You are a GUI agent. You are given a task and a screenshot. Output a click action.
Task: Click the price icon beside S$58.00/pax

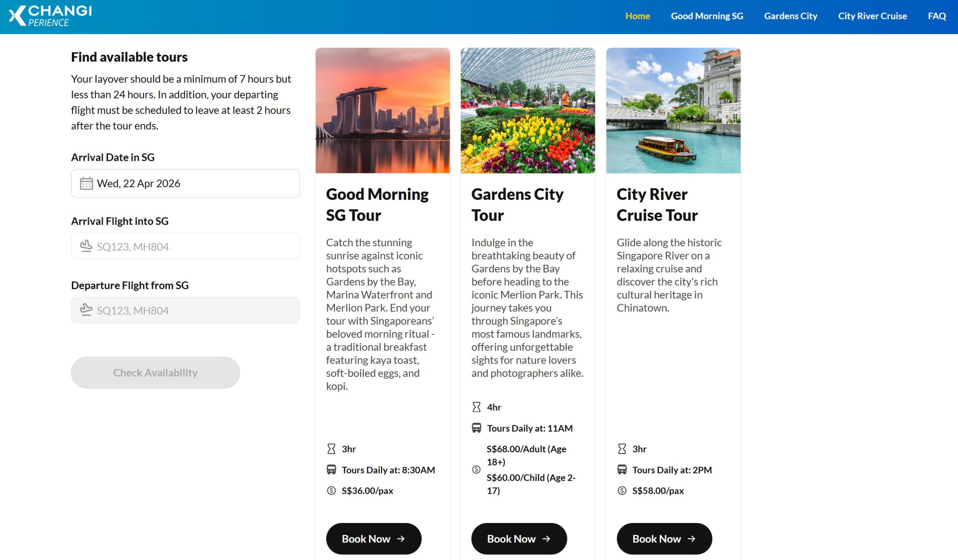coord(622,490)
